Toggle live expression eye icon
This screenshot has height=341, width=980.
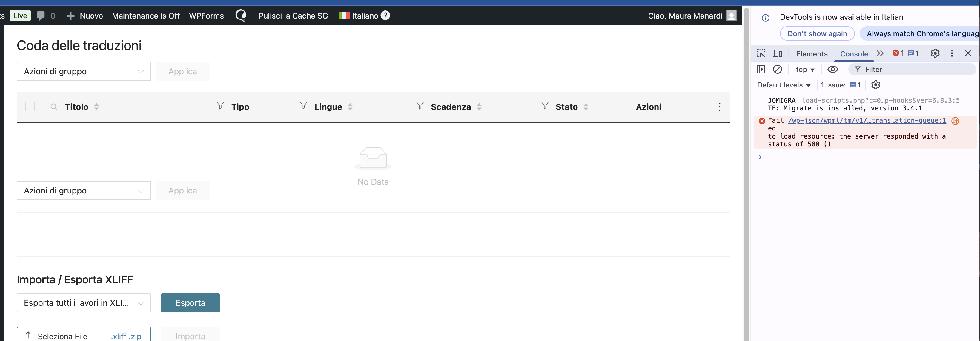832,69
